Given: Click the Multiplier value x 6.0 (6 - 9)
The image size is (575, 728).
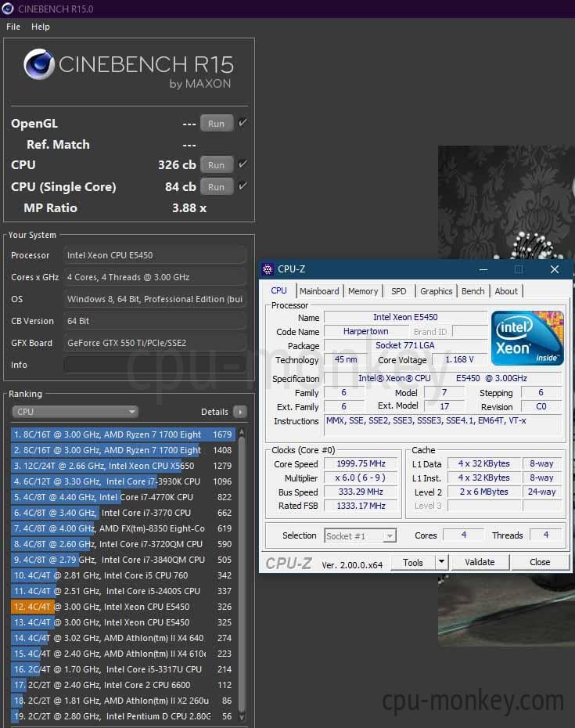Looking at the screenshot, I should point(361,478).
